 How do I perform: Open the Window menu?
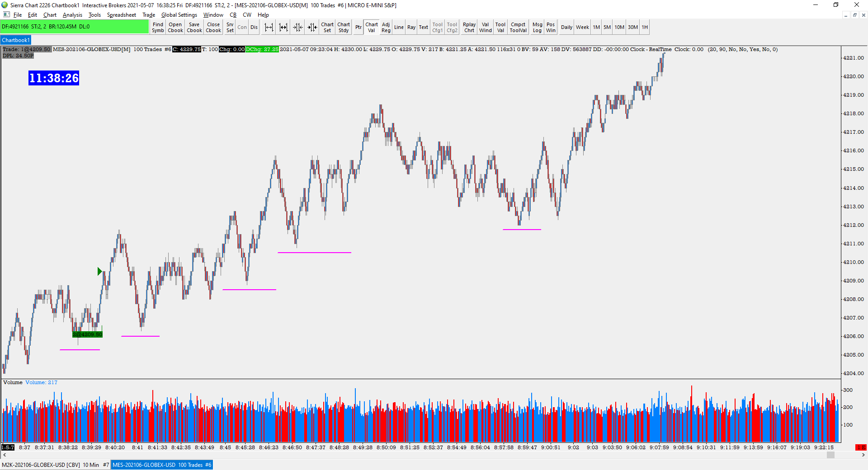point(213,15)
